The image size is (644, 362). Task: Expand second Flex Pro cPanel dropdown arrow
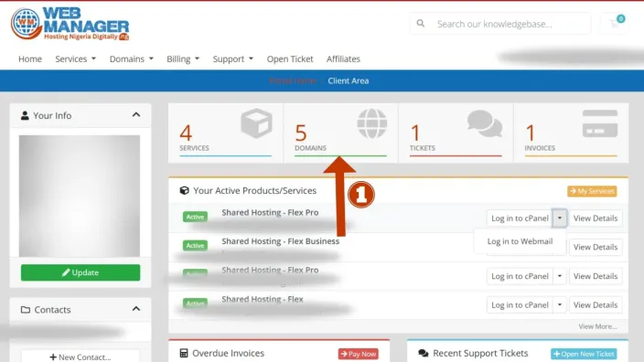coord(560,276)
